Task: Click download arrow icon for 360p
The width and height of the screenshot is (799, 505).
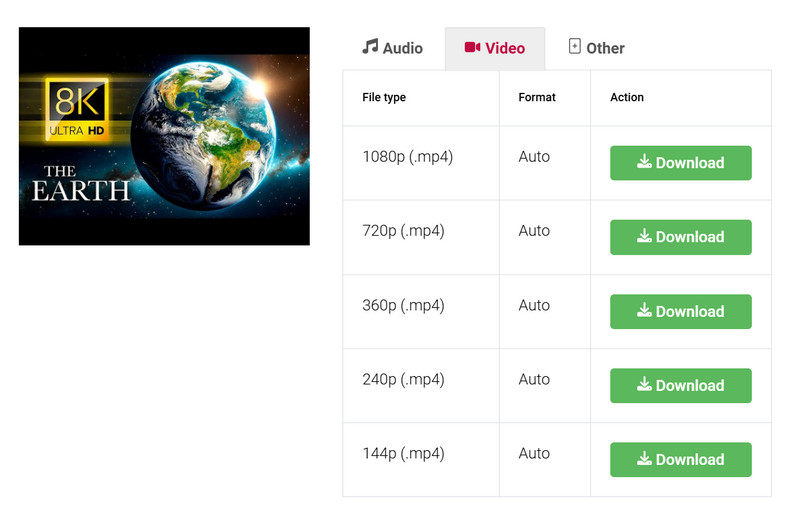Action: (x=645, y=310)
